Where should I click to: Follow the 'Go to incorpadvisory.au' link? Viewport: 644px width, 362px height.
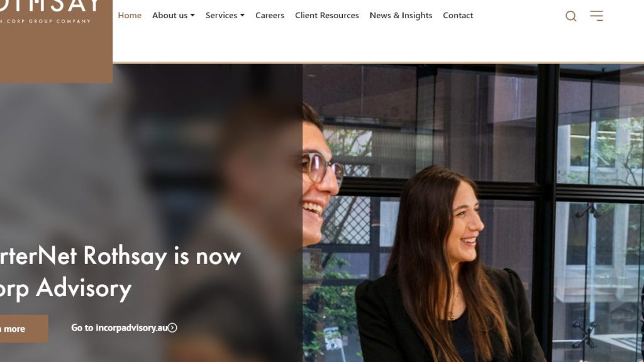pos(119,327)
